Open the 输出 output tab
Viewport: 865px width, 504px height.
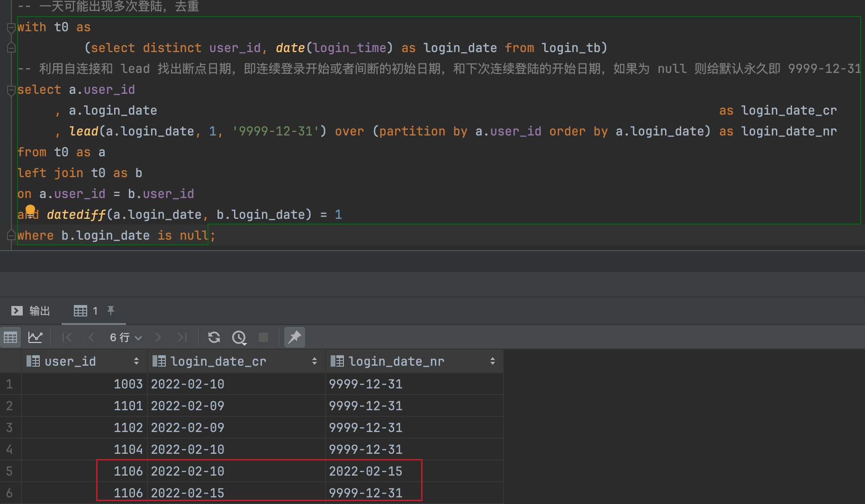point(30,311)
